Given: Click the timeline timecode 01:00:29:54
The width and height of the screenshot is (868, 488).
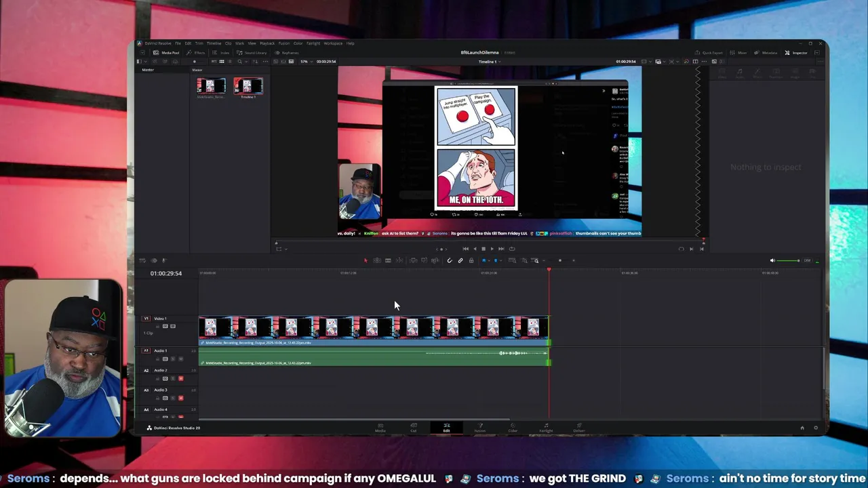Looking at the screenshot, I should (166, 273).
